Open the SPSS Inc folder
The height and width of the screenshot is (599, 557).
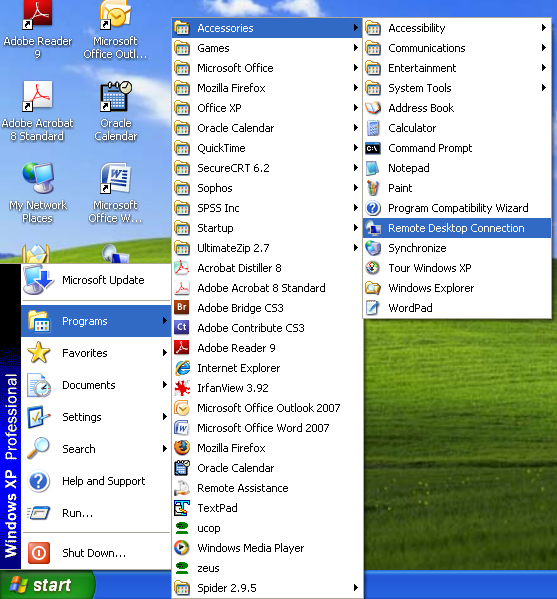267,208
